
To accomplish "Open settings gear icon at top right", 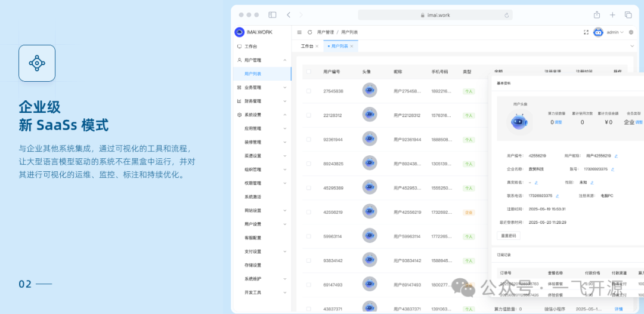I will pos(631,32).
